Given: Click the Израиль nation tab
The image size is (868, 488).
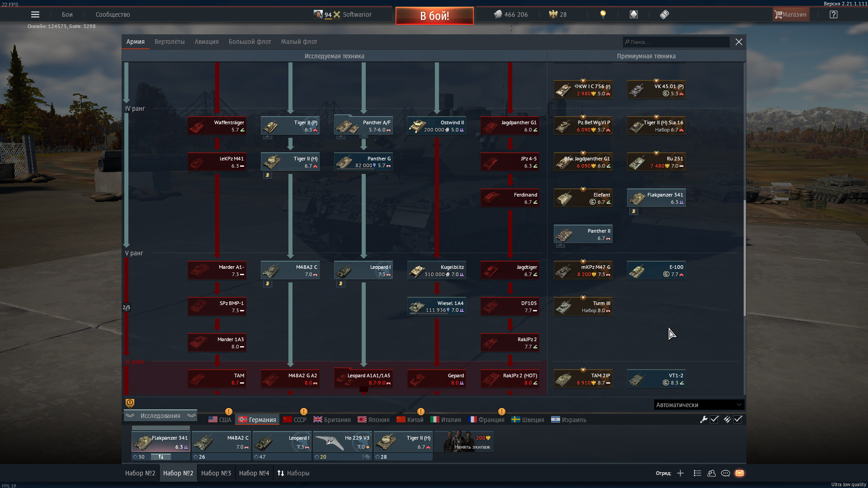Looking at the screenshot, I should tap(569, 419).
